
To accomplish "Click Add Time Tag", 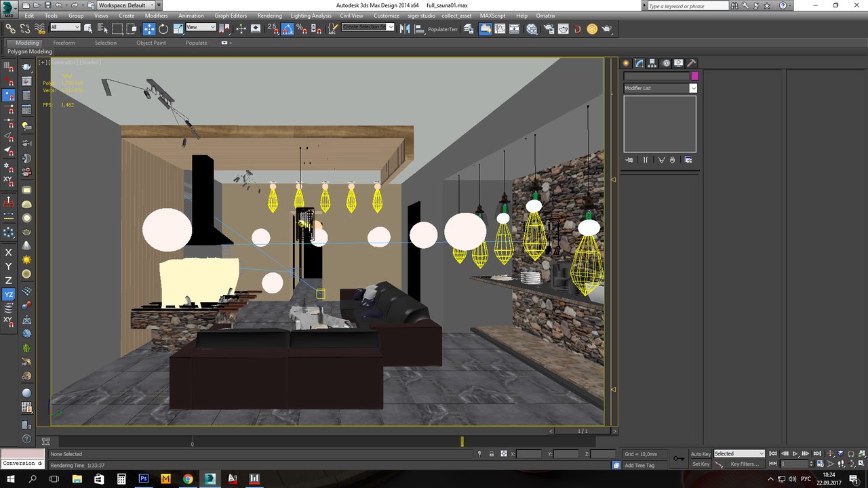I will click(640, 466).
